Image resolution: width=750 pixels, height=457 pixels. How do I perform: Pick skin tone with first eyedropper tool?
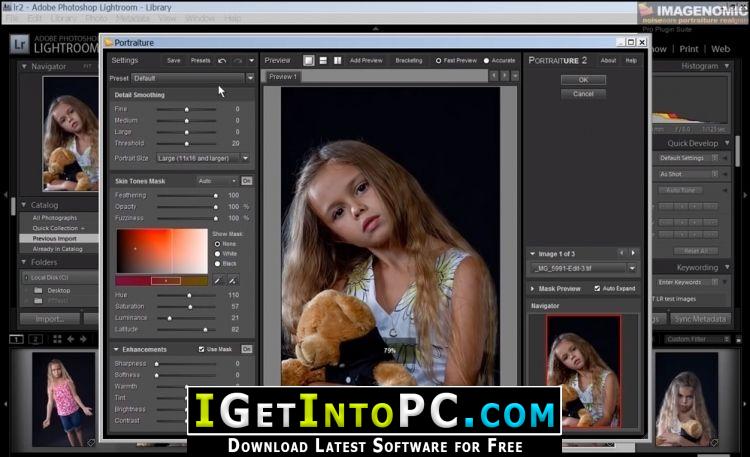click(x=218, y=280)
